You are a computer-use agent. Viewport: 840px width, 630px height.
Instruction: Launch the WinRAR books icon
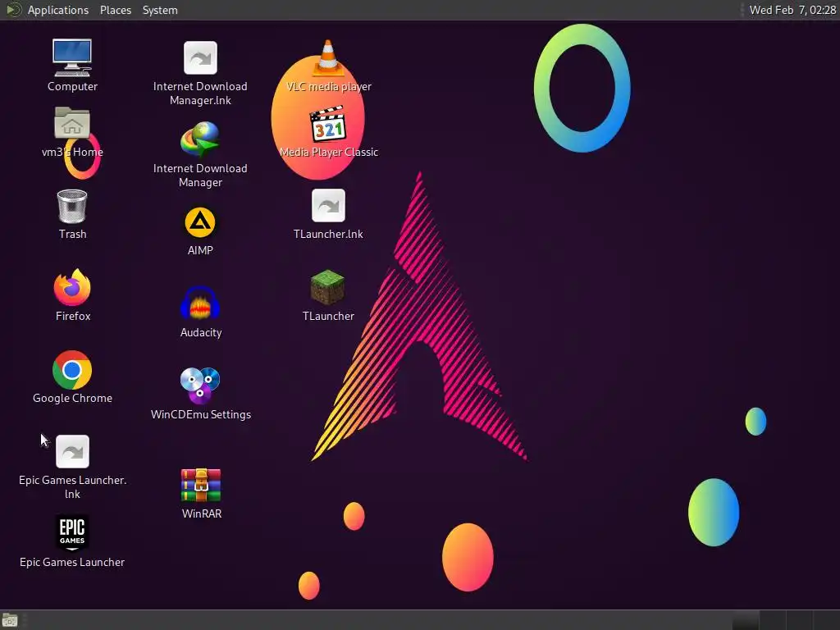[201, 486]
